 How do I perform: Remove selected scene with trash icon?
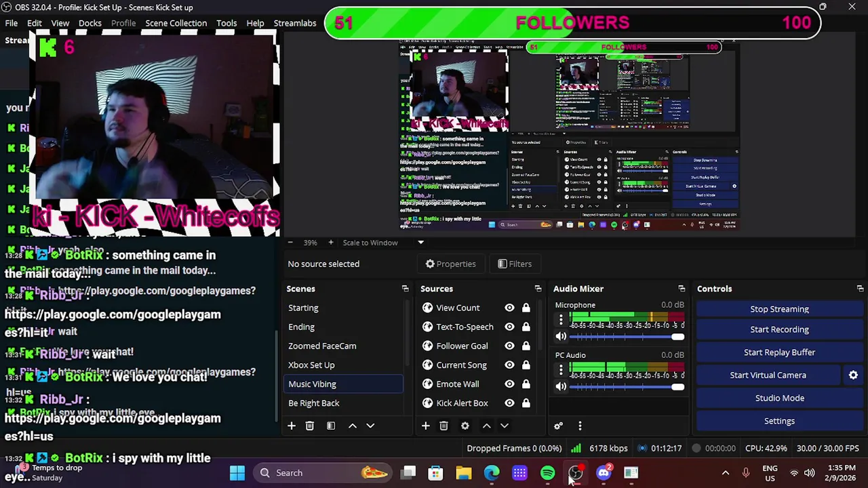coord(310,426)
